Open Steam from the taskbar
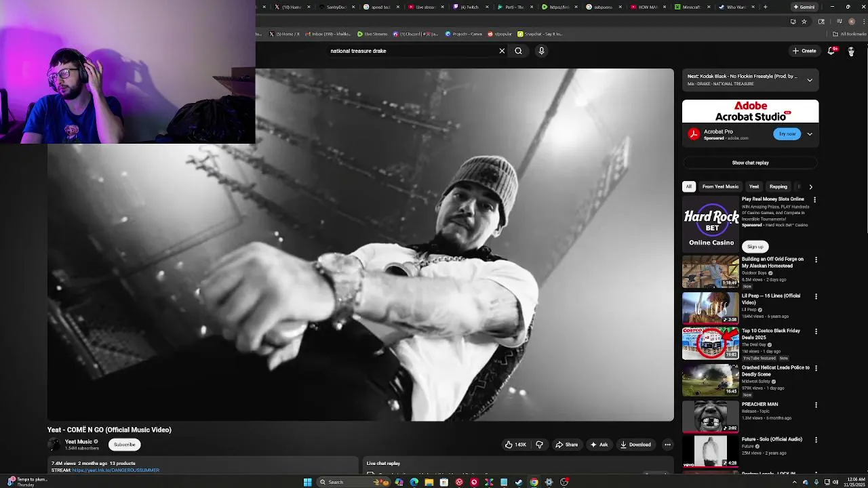The image size is (868, 488). (519, 482)
